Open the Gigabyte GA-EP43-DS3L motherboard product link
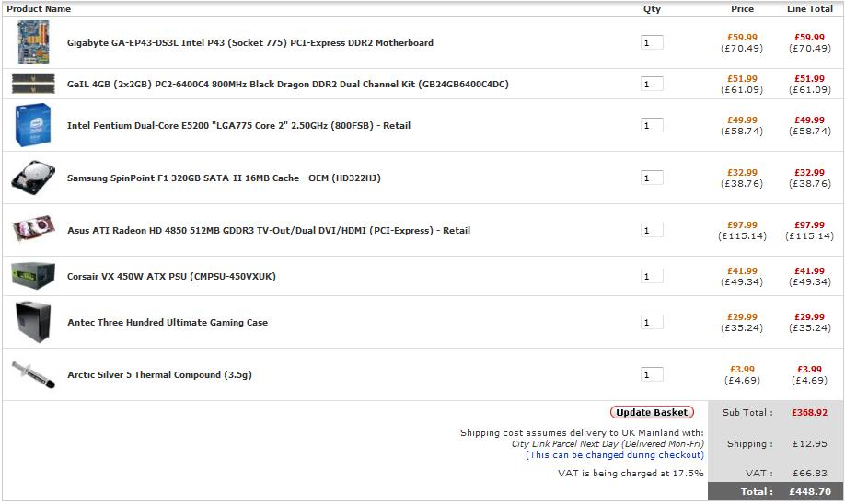 click(249, 43)
